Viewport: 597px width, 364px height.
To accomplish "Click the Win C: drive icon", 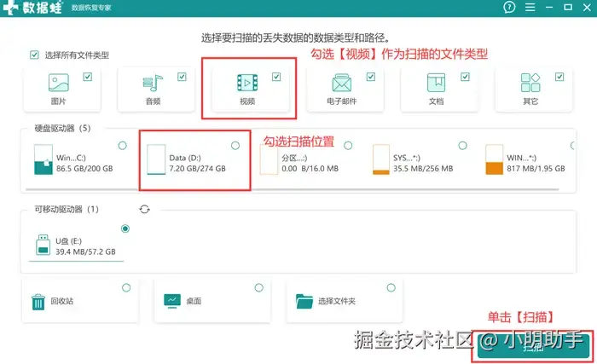I will tap(43, 159).
